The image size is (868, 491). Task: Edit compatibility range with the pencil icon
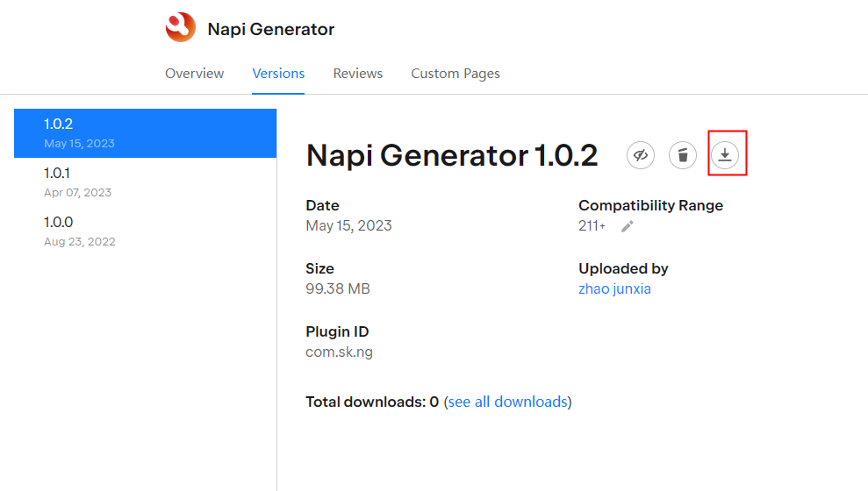(x=627, y=226)
